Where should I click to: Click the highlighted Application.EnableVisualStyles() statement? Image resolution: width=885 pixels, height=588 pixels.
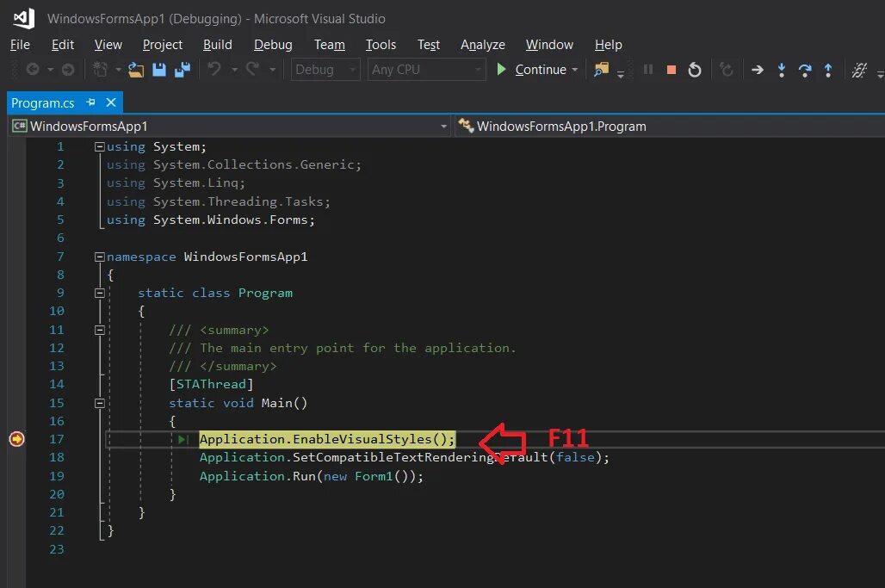pos(327,439)
